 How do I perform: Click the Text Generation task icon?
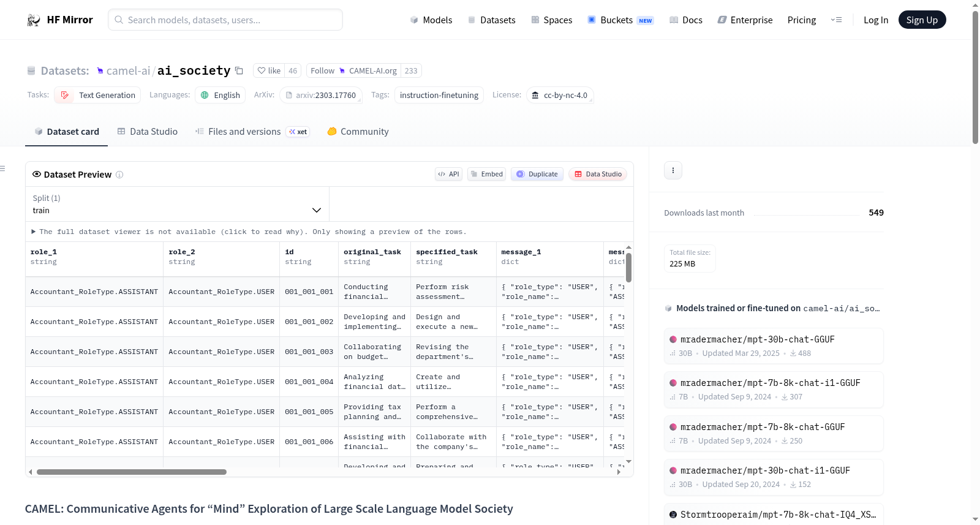point(65,95)
